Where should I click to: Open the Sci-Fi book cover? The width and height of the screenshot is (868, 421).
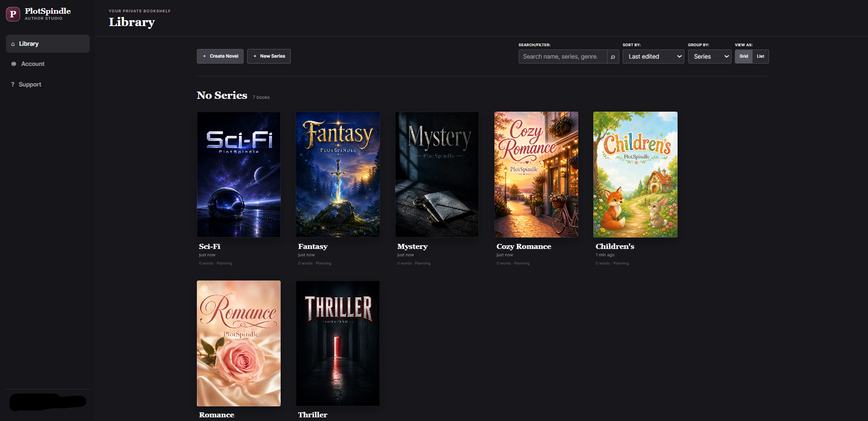pos(239,174)
